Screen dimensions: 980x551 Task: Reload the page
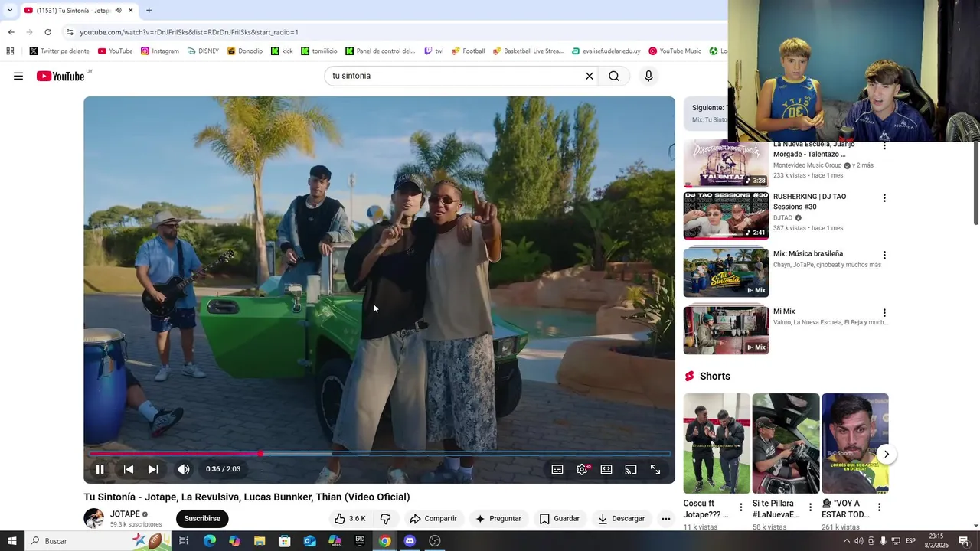click(47, 32)
